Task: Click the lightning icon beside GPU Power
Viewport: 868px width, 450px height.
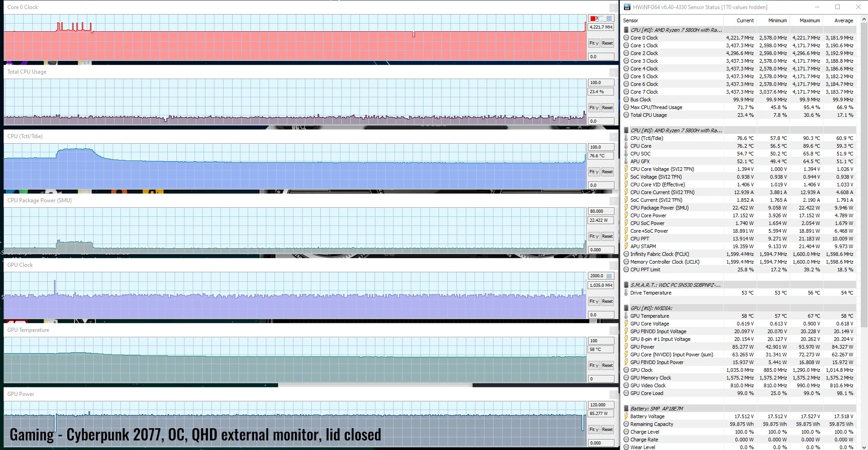Action: [x=626, y=347]
